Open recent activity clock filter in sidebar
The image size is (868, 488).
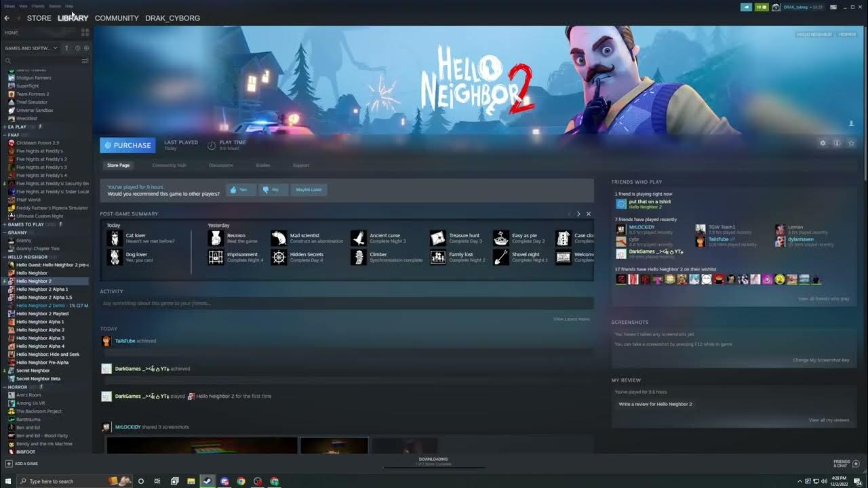(77, 48)
